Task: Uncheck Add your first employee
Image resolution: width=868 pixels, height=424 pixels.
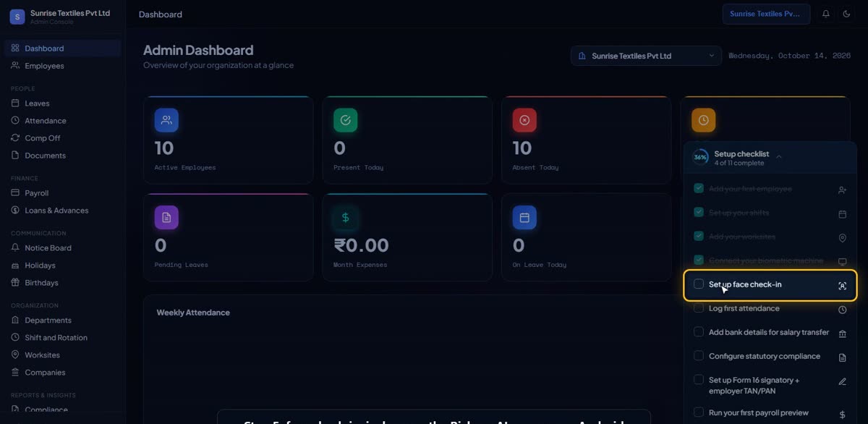Action: 699,188
